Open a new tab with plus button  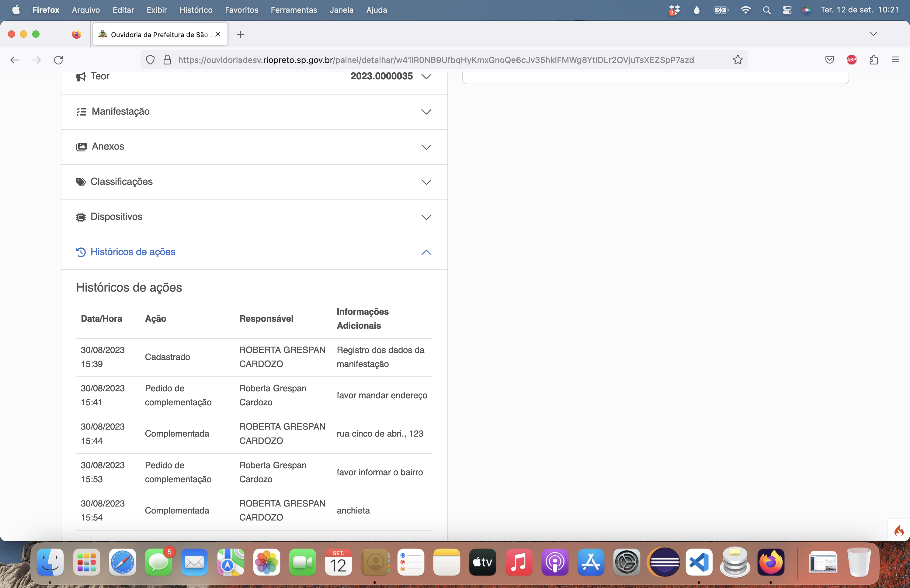(x=240, y=35)
